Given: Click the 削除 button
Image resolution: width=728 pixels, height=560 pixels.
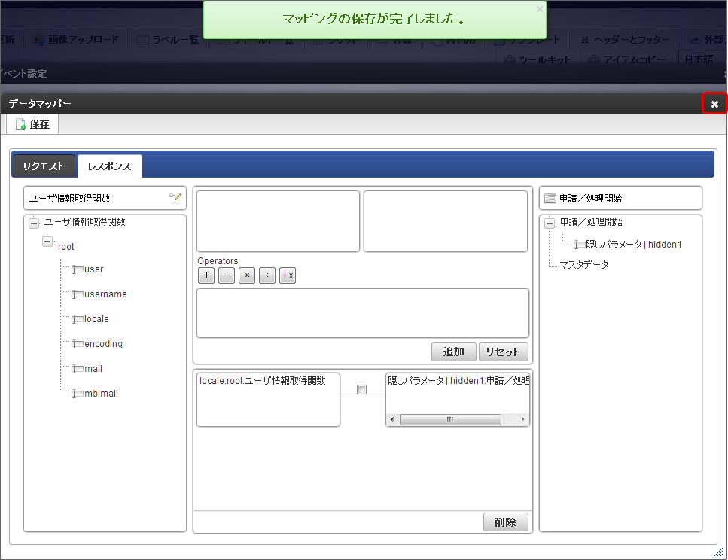Looking at the screenshot, I should pyautogui.click(x=505, y=522).
